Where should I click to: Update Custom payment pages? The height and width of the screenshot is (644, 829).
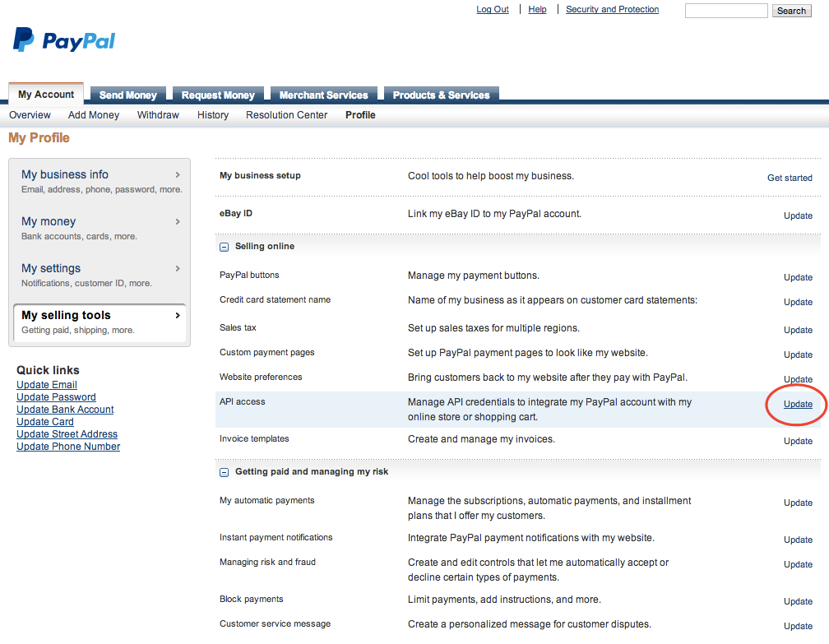point(798,354)
